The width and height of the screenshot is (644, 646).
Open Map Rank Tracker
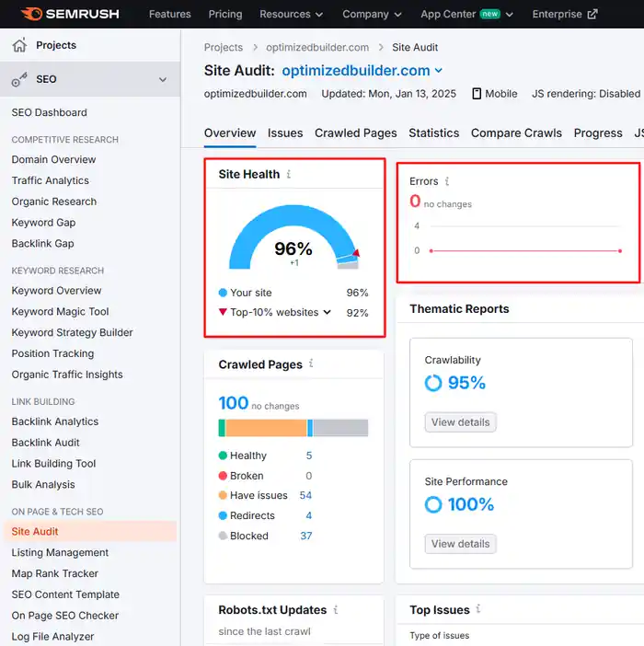point(55,573)
